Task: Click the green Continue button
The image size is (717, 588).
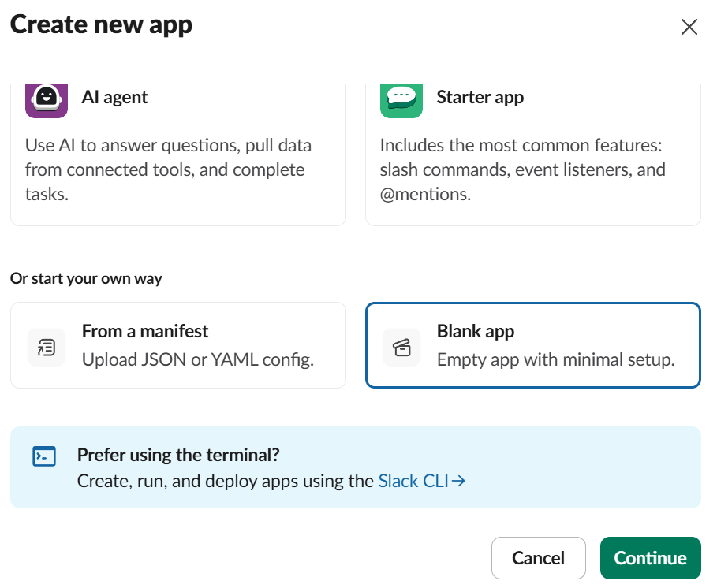Action: coord(650,558)
